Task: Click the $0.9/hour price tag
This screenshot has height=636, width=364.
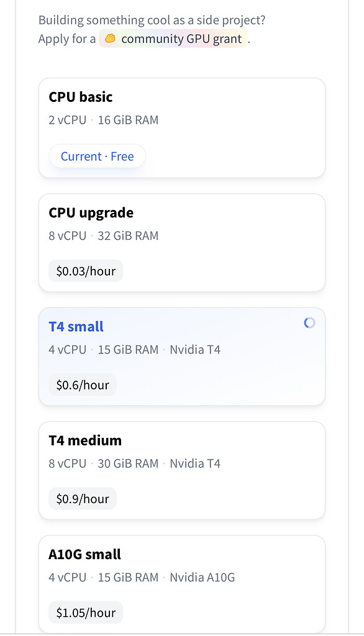Action: coord(82,498)
